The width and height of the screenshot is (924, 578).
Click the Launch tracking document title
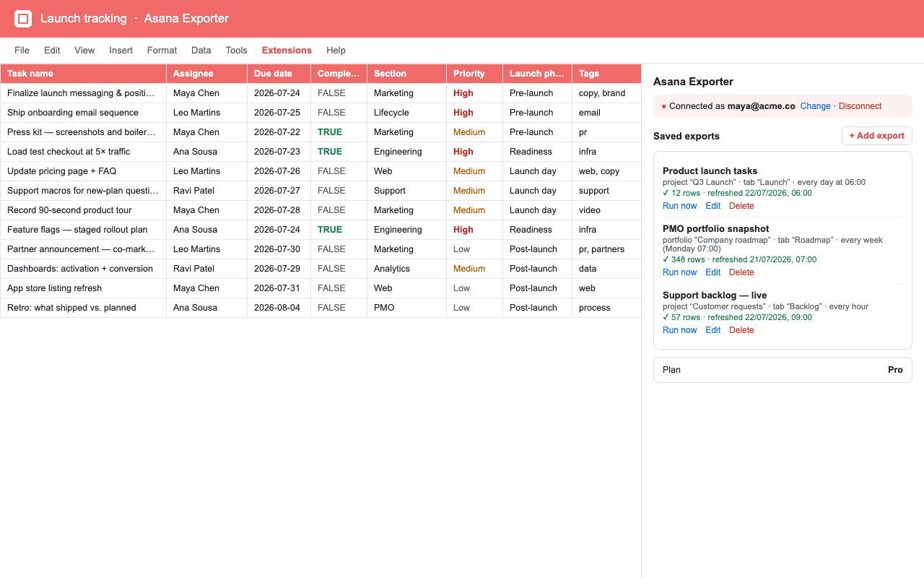click(x=84, y=19)
